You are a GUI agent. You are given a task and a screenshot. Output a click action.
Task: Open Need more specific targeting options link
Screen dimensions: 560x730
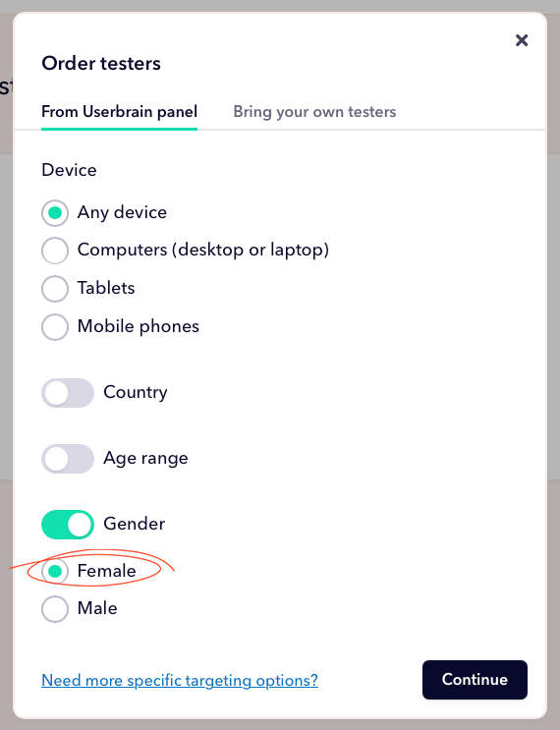pos(180,680)
